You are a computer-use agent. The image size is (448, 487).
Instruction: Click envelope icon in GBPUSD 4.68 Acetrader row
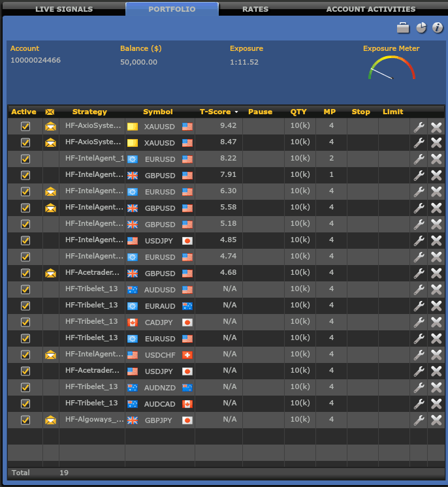pos(50,274)
